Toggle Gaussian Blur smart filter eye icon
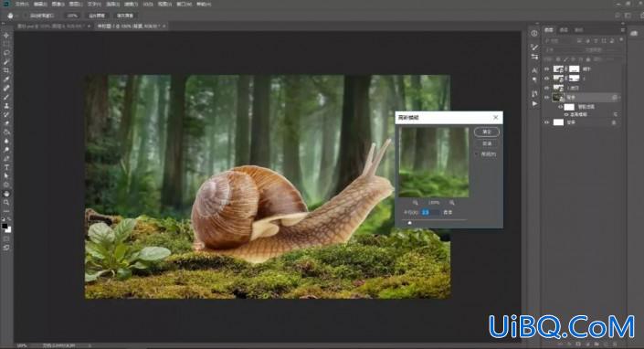The image size is (644, 349). 566,114
